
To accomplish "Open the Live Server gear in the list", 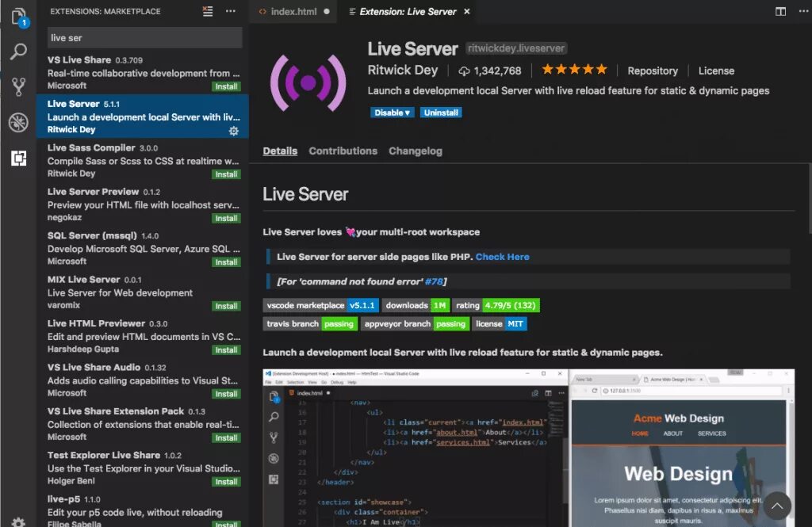I will pos(234,131).
